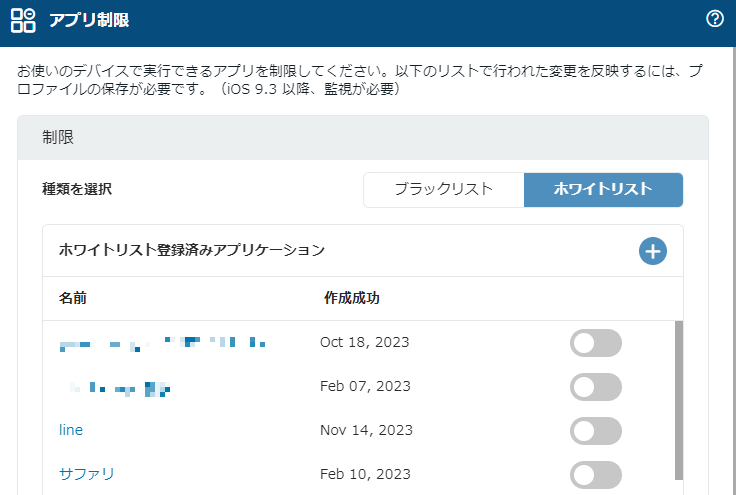The image size is (736, 495).
Task: Open the blurred app link dated Feb 07
Action: (x=119, y=388)
